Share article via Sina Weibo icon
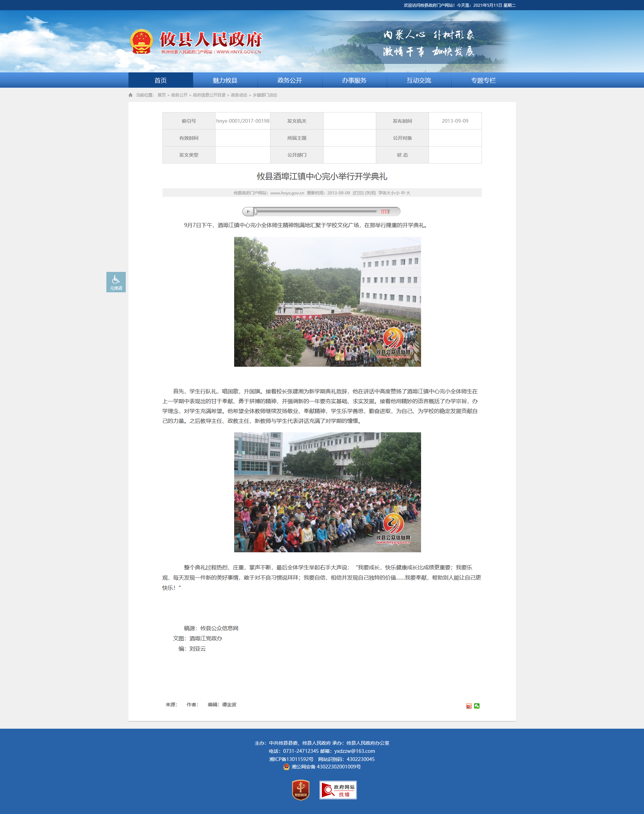 point(469,706)
